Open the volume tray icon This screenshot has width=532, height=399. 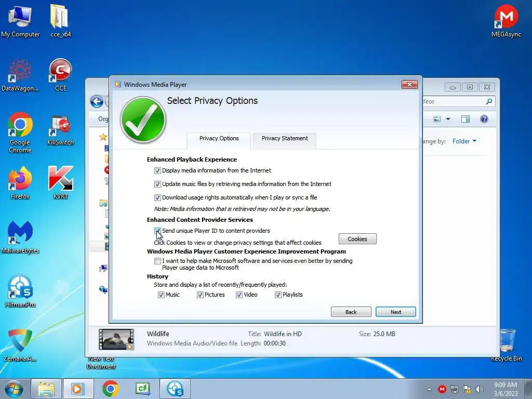point(480,389)
